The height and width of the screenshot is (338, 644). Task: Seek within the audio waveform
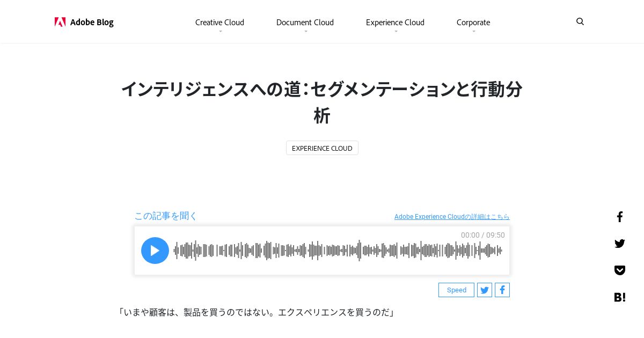tap(338, 251)
